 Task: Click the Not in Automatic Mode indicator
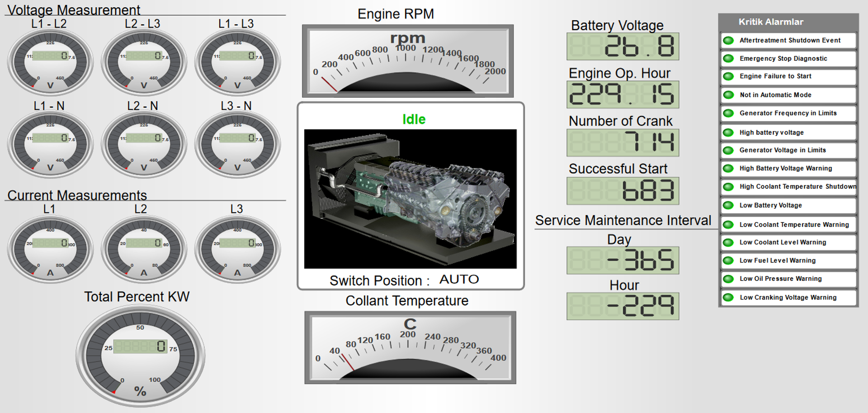tap(728, 95)
